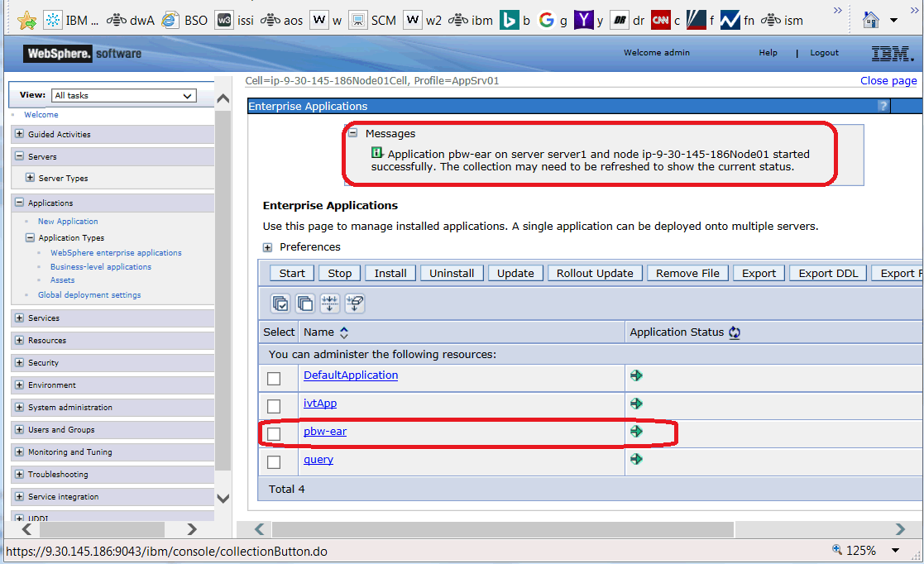This screenshot has height=564, width=924.
Task: Click the Enterprise Applications help question-mark icon
Action: click(883, 106)
